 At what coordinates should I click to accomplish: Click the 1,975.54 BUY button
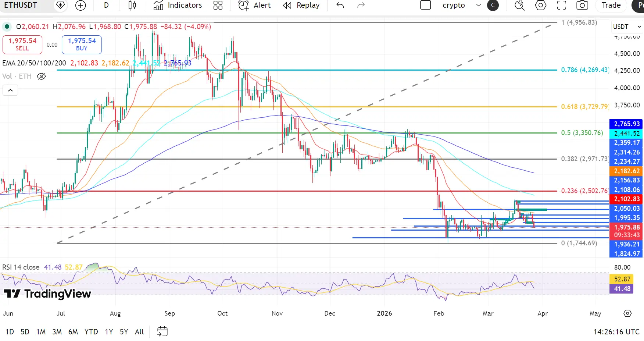82,45
